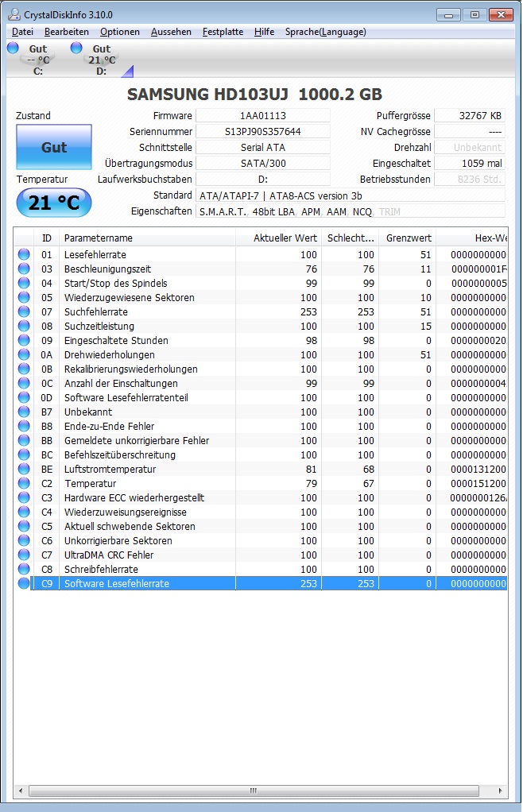Click the Schlecht... column header
Image resolution: width=523 pixels, height=812 pixels.
pyautogui.click(x=350, y=238)
